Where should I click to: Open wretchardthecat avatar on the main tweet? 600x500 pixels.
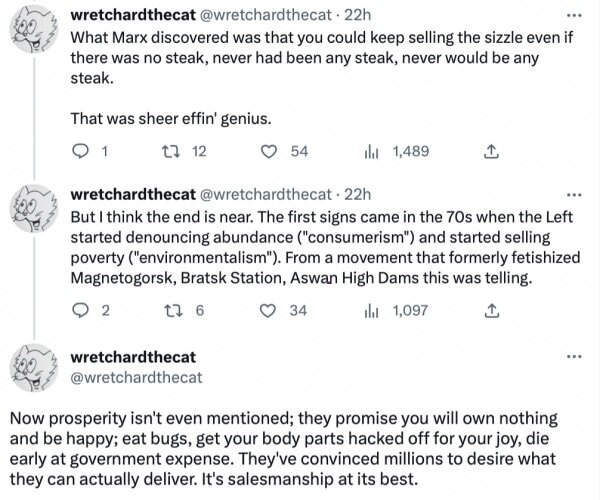click(34, 368)
